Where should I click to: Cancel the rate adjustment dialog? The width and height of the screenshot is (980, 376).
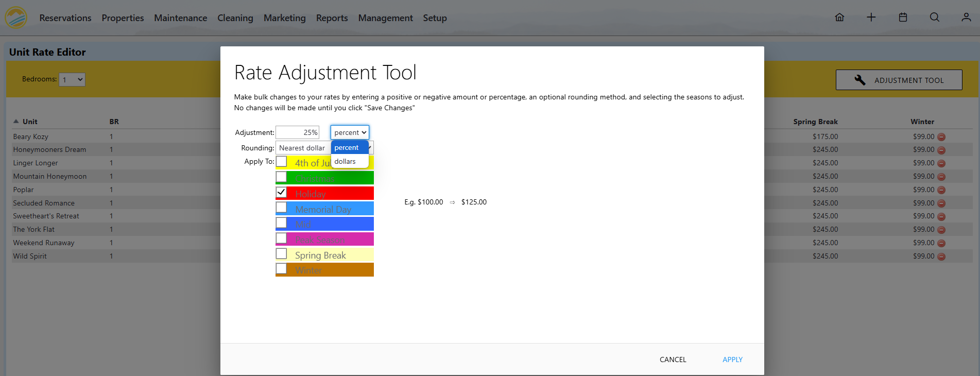673,360
